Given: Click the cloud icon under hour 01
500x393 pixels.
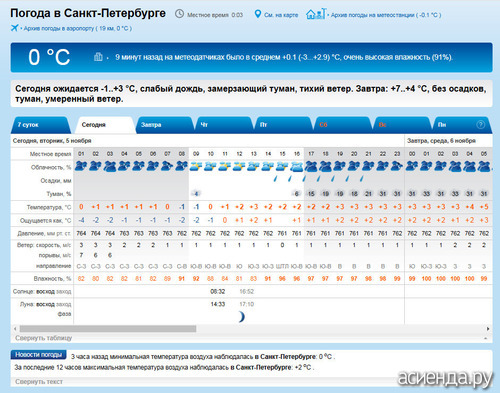Looking at the screenshot, I should [81, 166].
